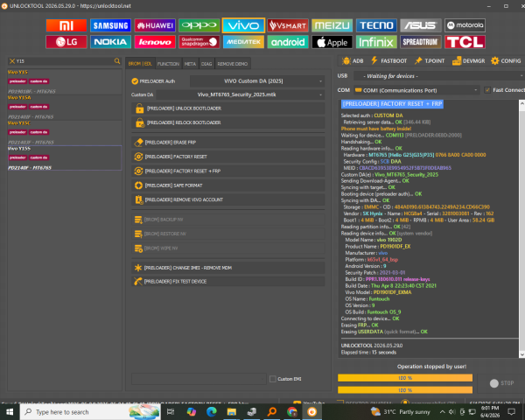Screen dimensions: 525x420
Task: Click [PRELOADER] FIX TEST DEVICE button
Action: pos(228,282)
